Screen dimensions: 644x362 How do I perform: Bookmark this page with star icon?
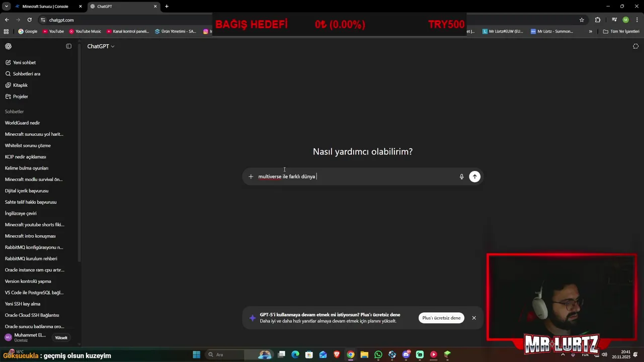[582, 20]
